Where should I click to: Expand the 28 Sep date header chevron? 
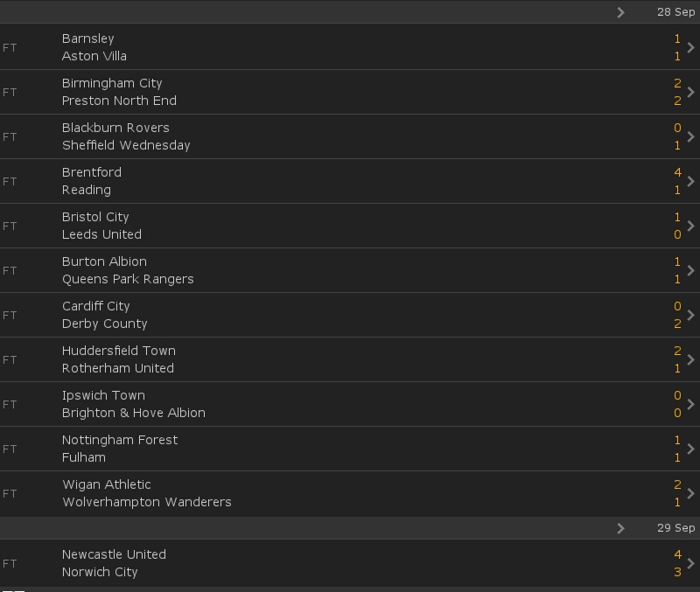pos(620,12)
